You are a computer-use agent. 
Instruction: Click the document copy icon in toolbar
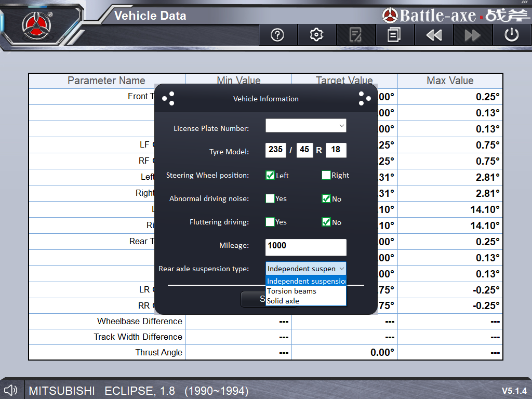(394, 35)
